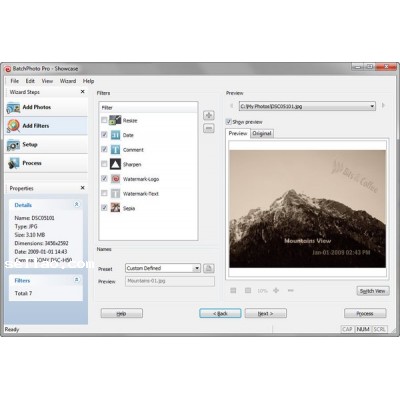Uncheck the Date filter checkbox
The image size is (400, 400).
click(104, 134)
